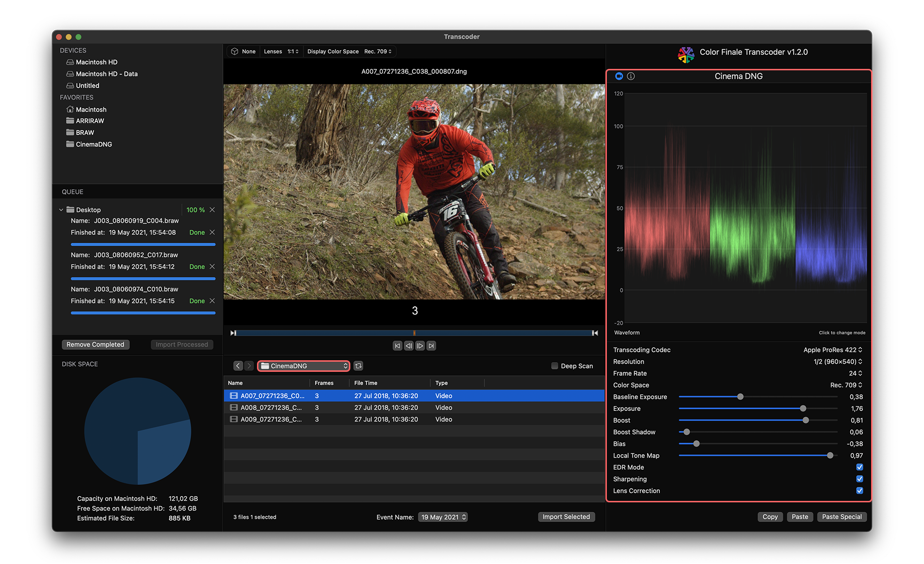This screenshot has width=924, height=564.
Task: Click the Import Processed button
Action: click(x=182, y=344)
